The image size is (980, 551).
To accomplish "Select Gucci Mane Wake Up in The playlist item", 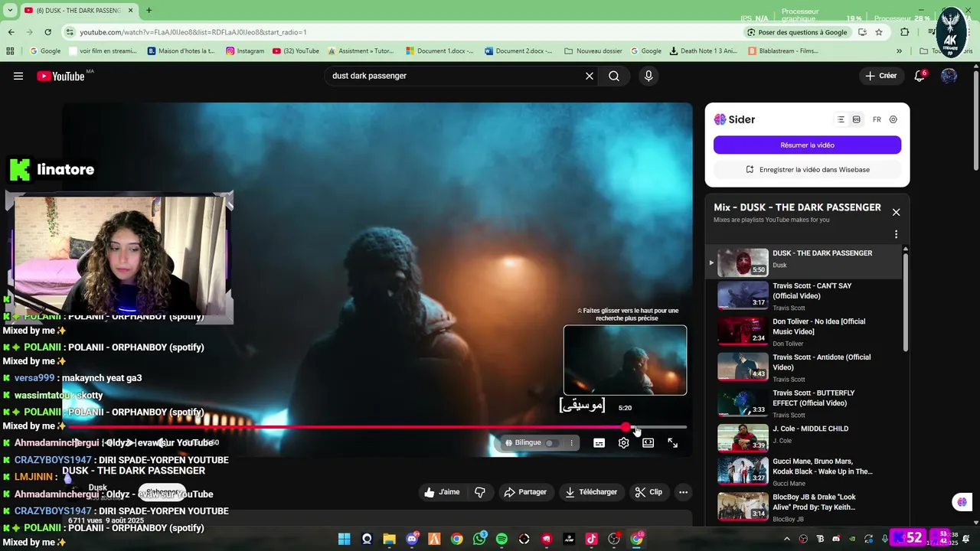I will [804, 473].
